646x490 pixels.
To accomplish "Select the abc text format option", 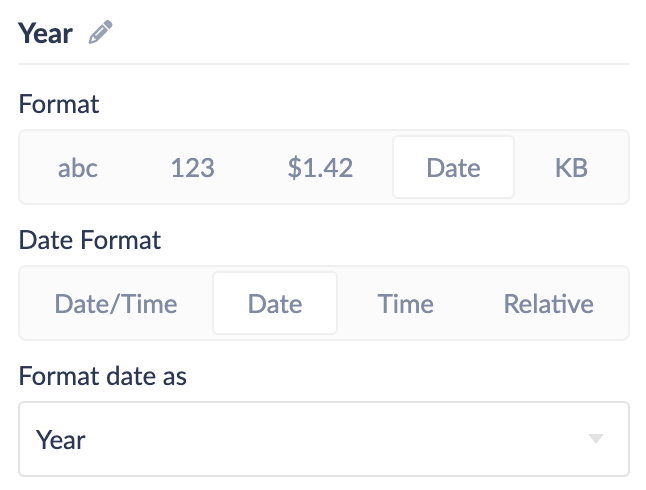I will [78, 167].
